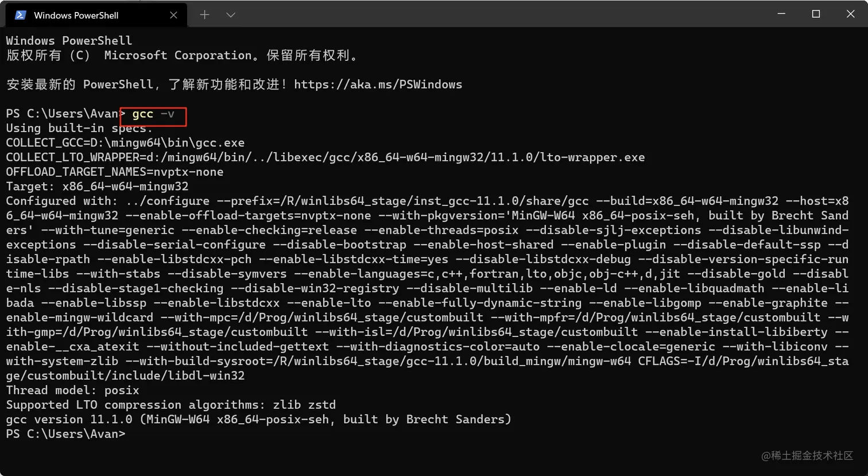Viewport: 868px width, 476px height.
Task: Click the Thread model: posix line
Action: (72, 390)
